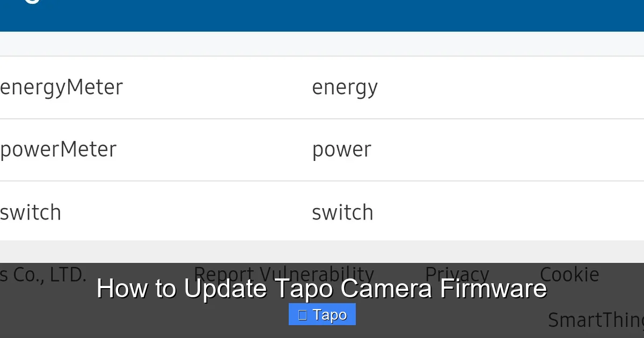Image resolution: width=644 pixels, height=338 pixels.
Task: Click the energyMeter capability label
Action: click(61, 87)
